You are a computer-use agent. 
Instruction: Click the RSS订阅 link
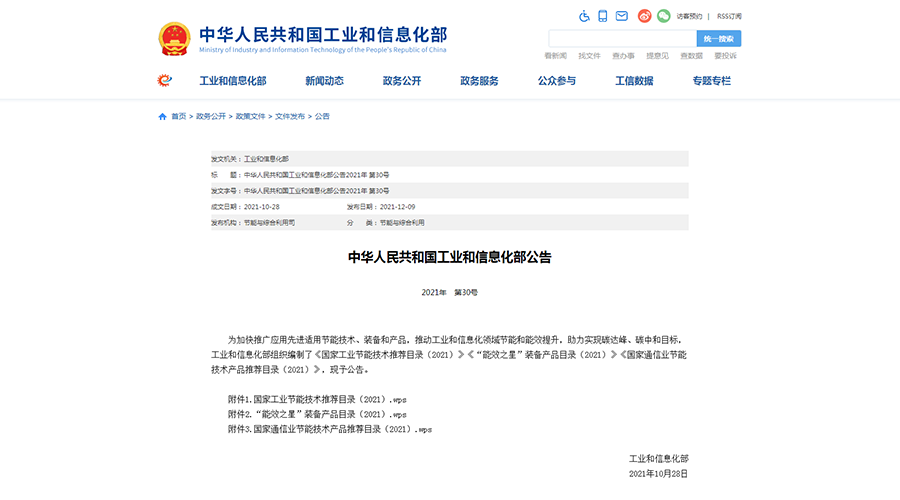[730, 16]
